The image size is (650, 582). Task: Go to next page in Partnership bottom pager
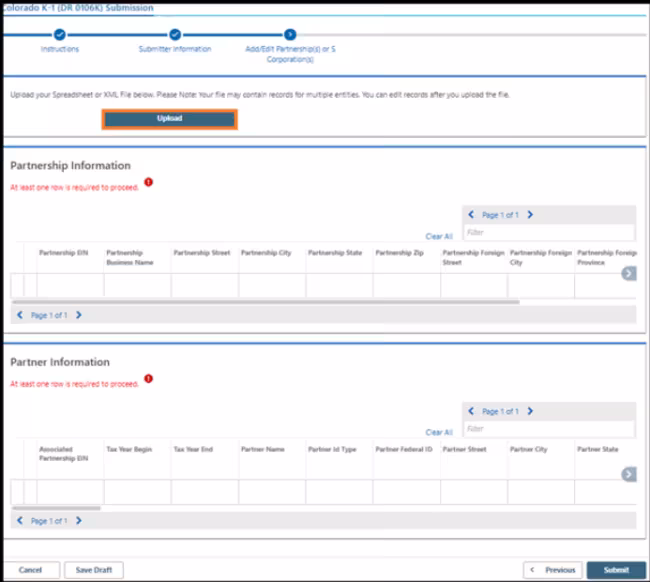79,315
